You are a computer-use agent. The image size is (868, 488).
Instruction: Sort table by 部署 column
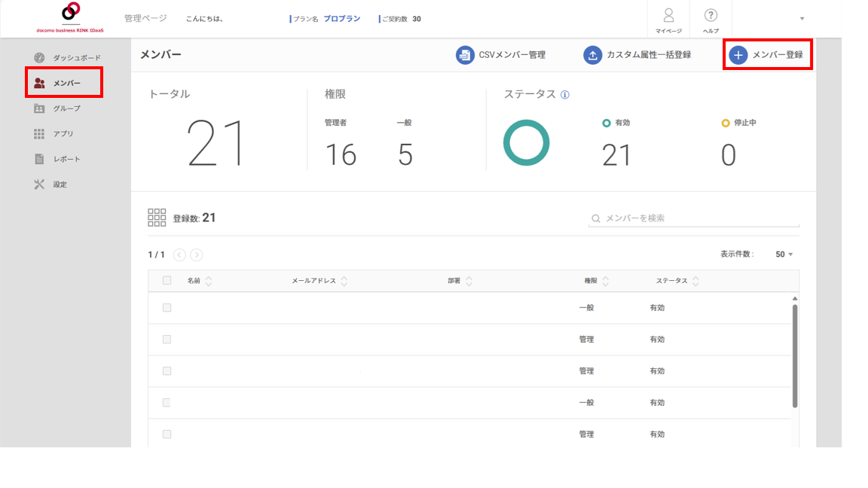tap(469, 281)
